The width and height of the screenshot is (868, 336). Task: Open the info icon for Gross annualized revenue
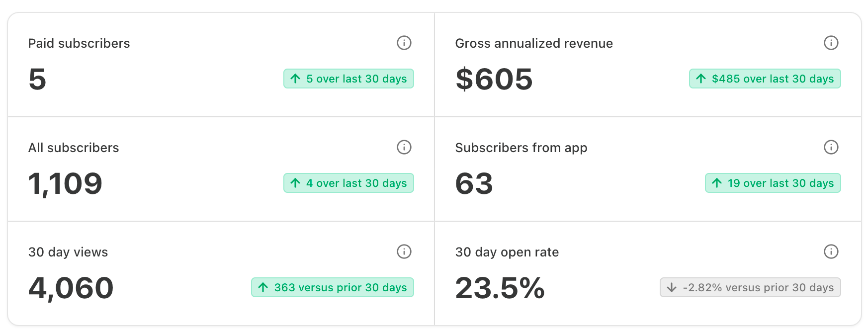coord(831,43)
